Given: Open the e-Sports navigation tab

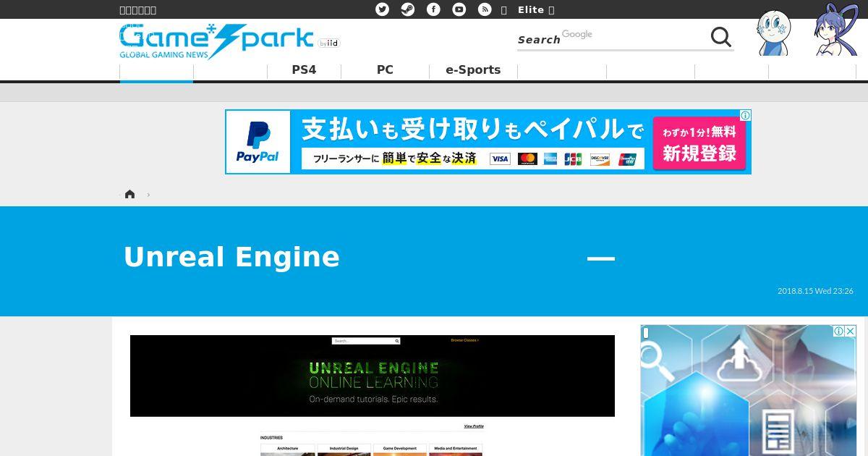Looking at the screenshot, I should (473, 70).
